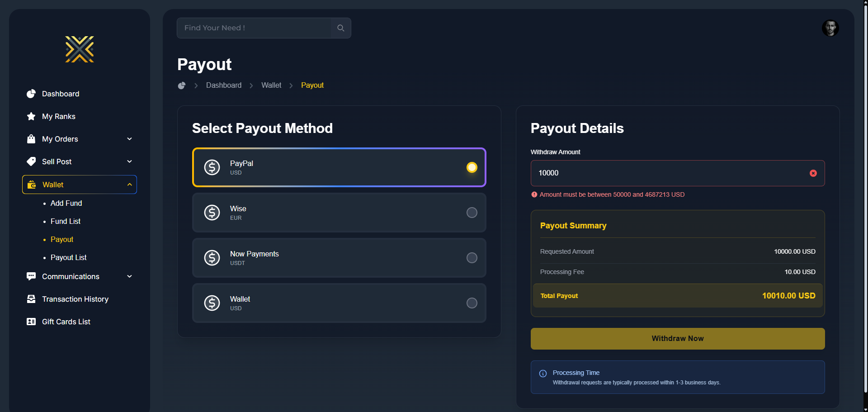Expand the Sell Post submenu chevron
The width and height of the screenshot is (868, 412).
coord(130,161)
